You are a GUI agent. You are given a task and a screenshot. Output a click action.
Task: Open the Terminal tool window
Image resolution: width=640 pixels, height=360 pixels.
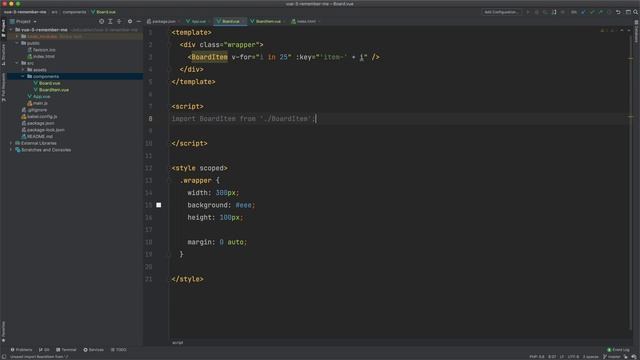pyautogui.click(x=66, y=350)
